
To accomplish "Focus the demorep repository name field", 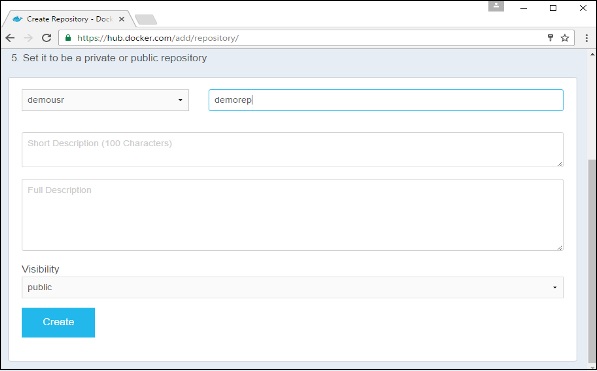I will [386, 100].
